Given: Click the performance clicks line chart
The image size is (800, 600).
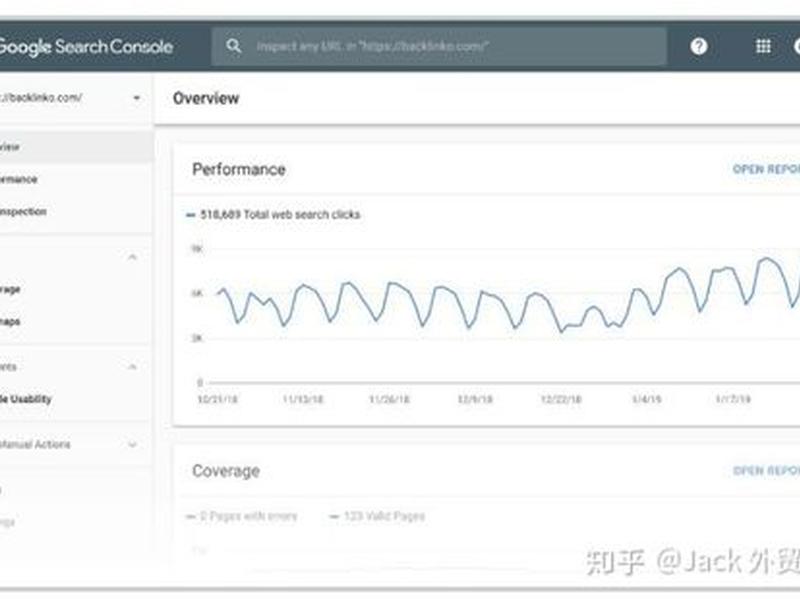Looking at the screenshot, I should coord(508,296).
